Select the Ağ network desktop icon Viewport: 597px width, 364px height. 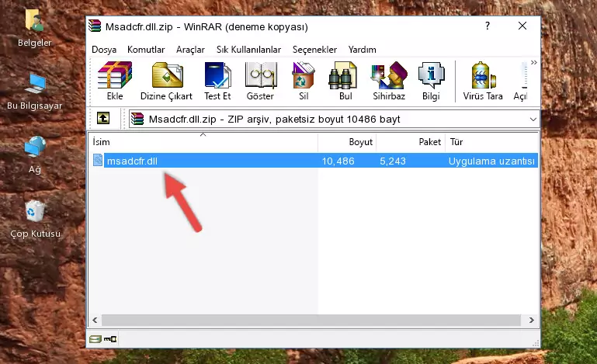[35, 155]
